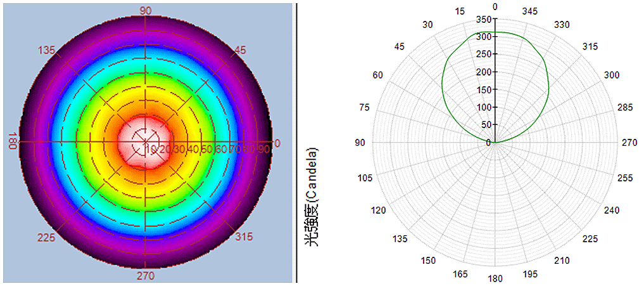
Task: Select the 105 angle label on the polar plot
Action: pyautogui.click(x=365, y=178)
